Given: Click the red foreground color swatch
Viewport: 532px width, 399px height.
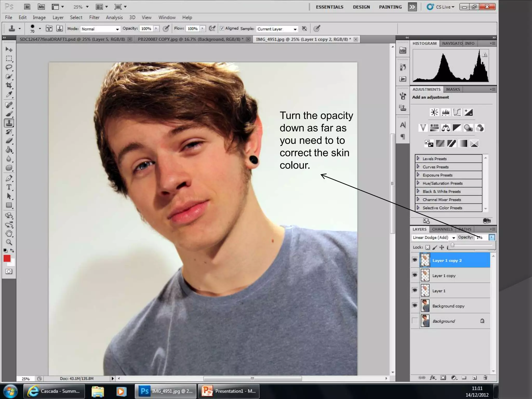Looking at the screenshot, I should [7, 258].
